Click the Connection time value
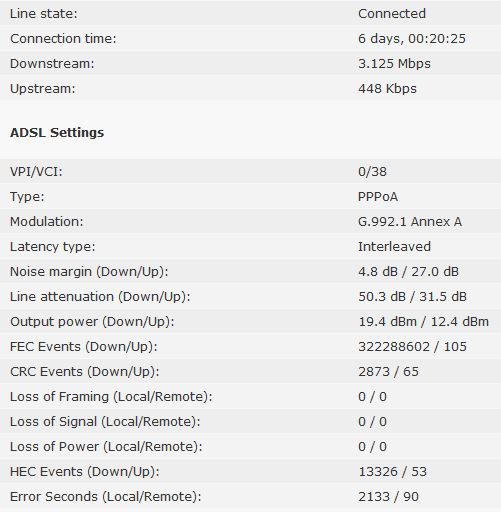The image size is (501, 512). coord(412,39)
